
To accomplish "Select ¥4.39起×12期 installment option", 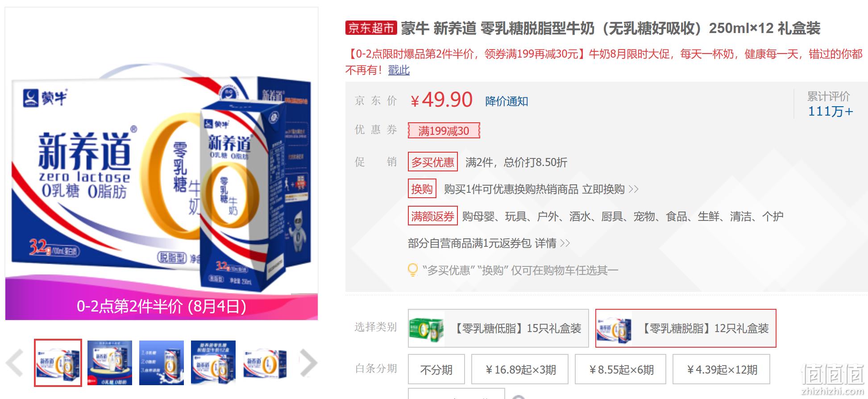I will [x=721, y=370].
